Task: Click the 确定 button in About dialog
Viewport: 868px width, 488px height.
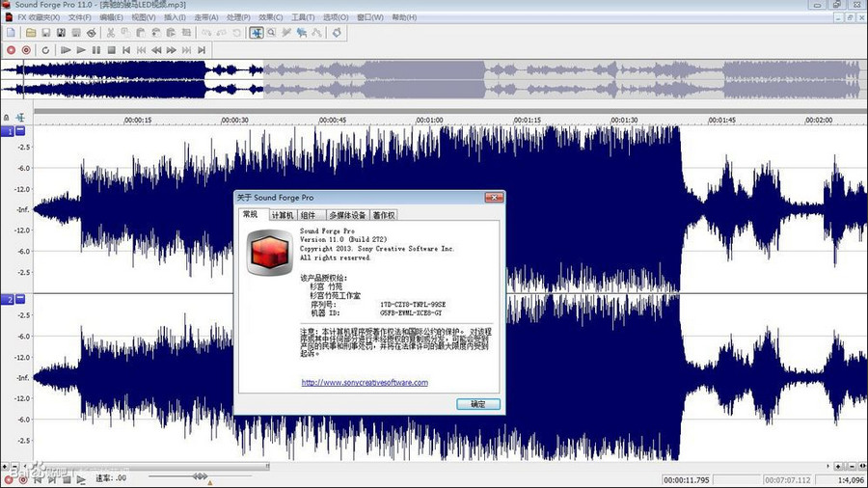Action: 477,404
